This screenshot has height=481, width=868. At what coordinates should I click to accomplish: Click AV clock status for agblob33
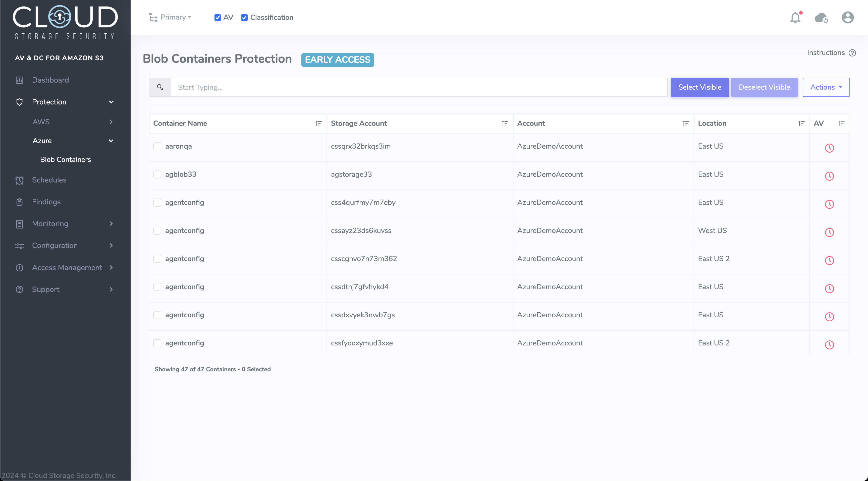(x=829, y=176)
